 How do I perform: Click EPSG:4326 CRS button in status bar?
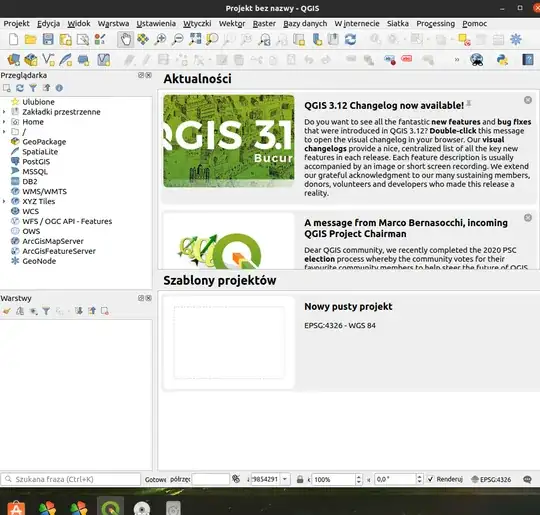pos(491,480)
